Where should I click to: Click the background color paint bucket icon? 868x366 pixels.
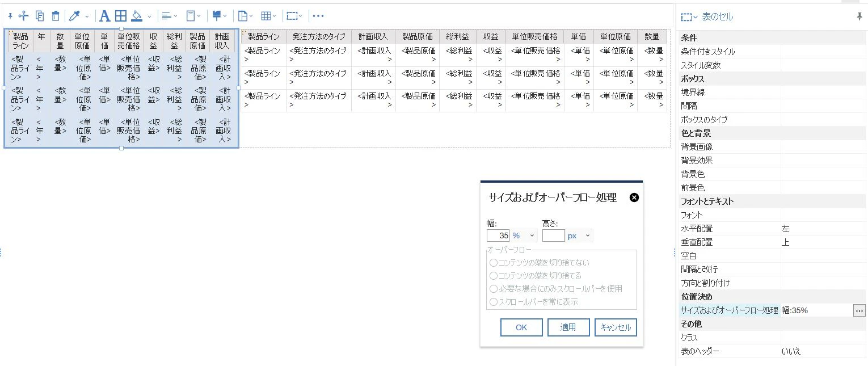137,16
